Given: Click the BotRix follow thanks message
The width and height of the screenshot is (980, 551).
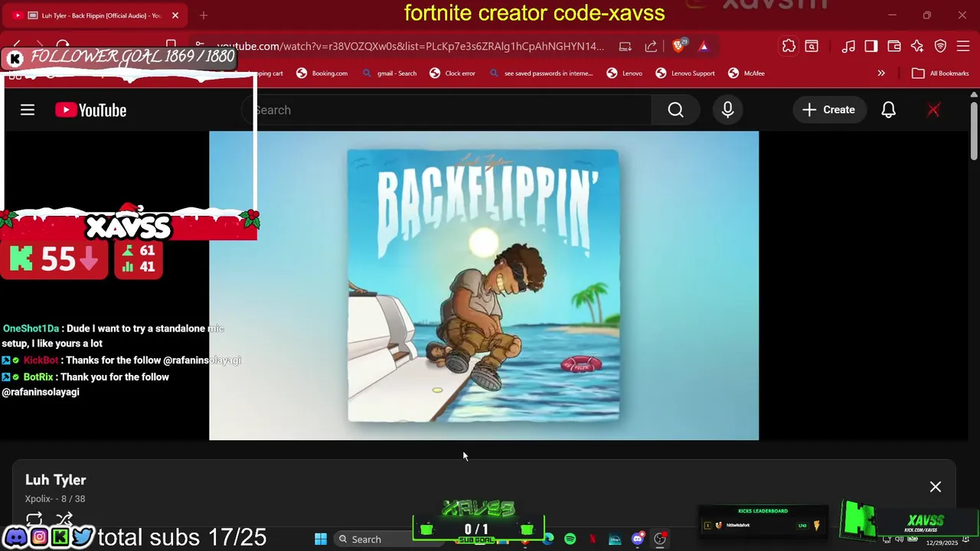Looking at the screenshot, I should (86, 384).
